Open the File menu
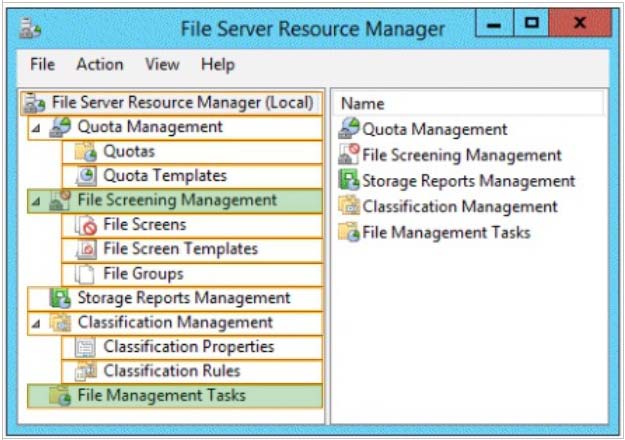625x440 pixels. point(43,64)
